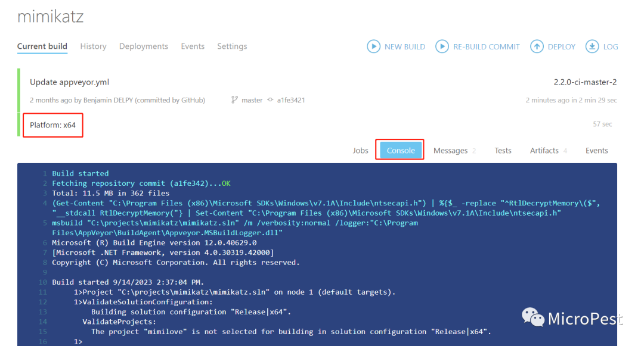Click the mimilove not selected for building line

tap(291, 332)
